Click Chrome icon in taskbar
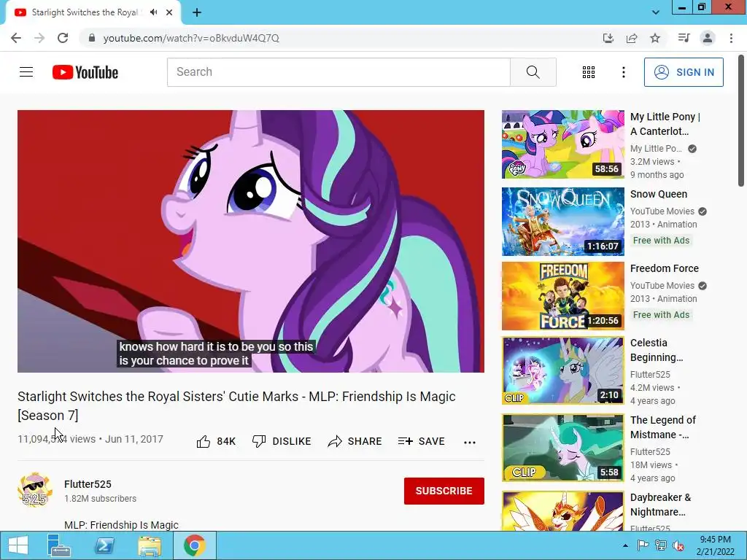The image size is (747, 560). coord(194,545)
